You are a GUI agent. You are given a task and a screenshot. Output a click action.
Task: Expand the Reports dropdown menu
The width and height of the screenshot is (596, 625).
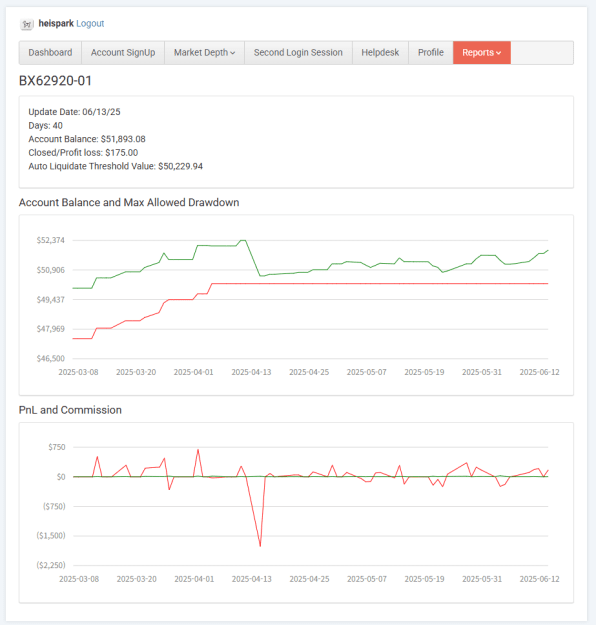click(482, 53)
